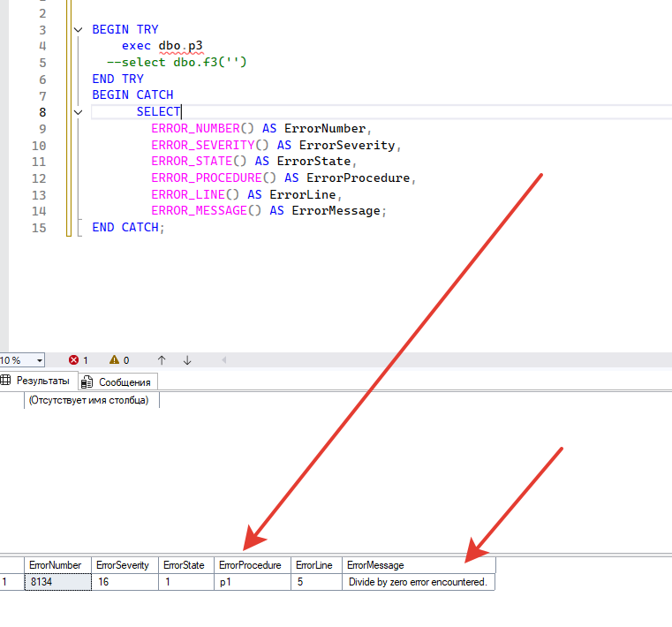Go to next issue with down arrow
Image resolution: width=672 pixels, height=627 pixels.
pyautogui.click(x=187, y=360)
